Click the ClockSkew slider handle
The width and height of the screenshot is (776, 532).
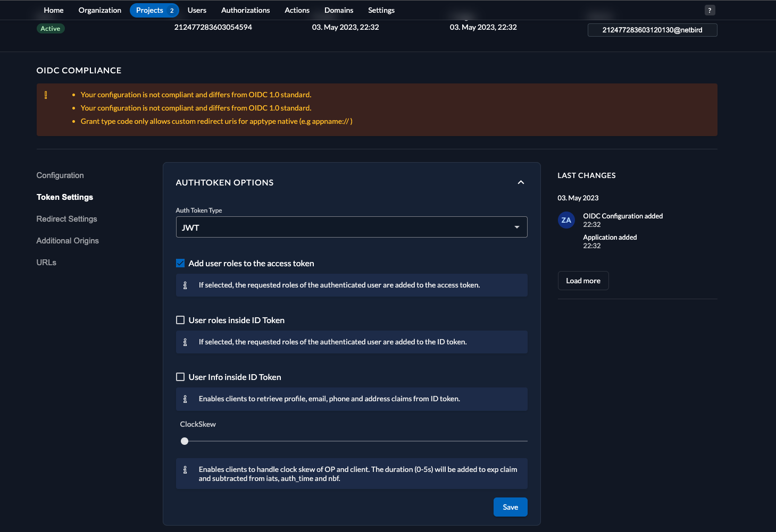tap(185, 441)
